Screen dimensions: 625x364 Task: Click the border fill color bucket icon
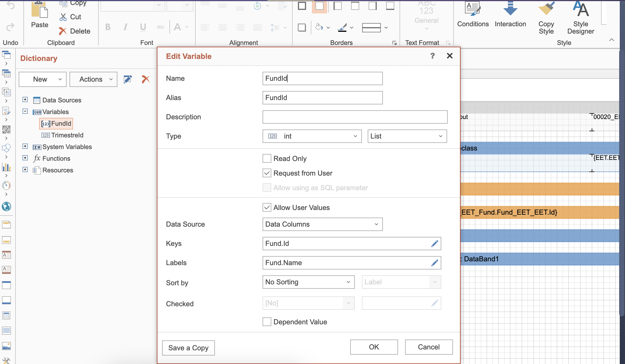pyautogui.click(x=319, y=27)
